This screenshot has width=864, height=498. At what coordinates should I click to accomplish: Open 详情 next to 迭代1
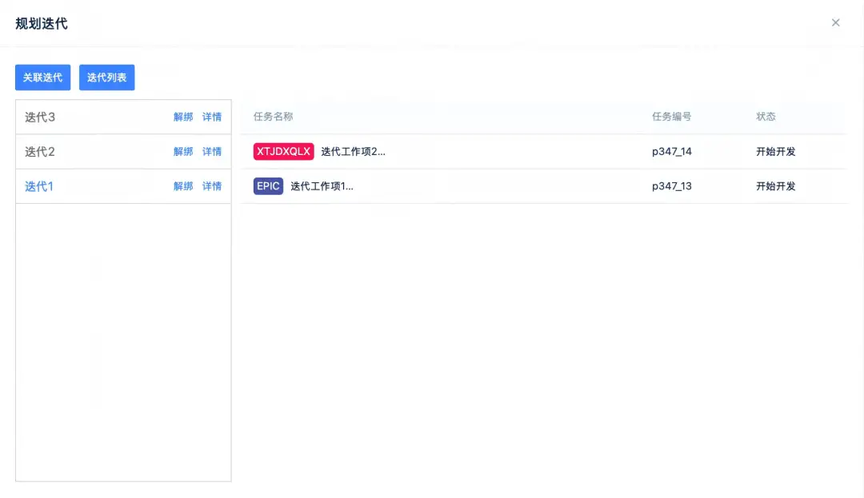click(x=212, y=186)
